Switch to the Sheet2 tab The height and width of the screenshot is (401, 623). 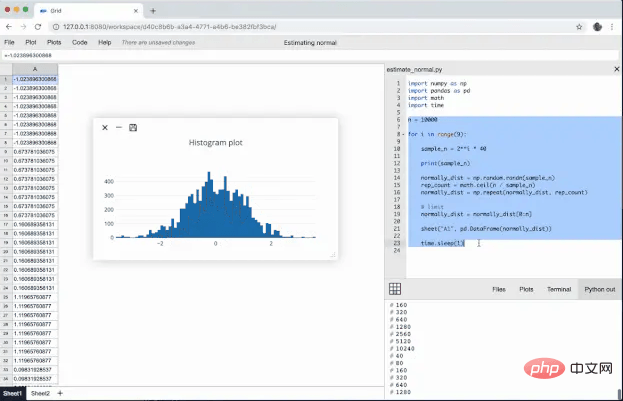click(41, 393)
